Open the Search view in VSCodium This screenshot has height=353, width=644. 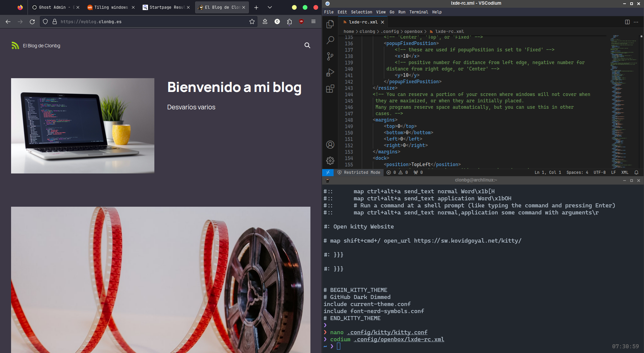[x=330, y=40]
